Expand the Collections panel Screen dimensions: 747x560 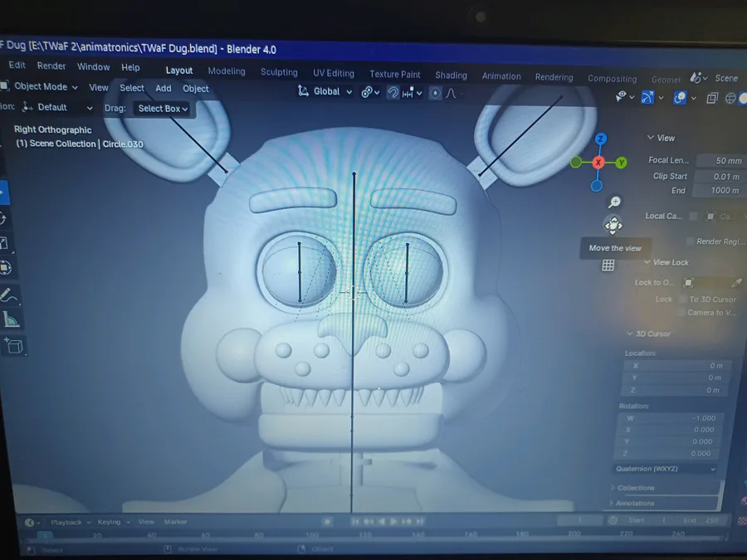(x=613, y=487)
